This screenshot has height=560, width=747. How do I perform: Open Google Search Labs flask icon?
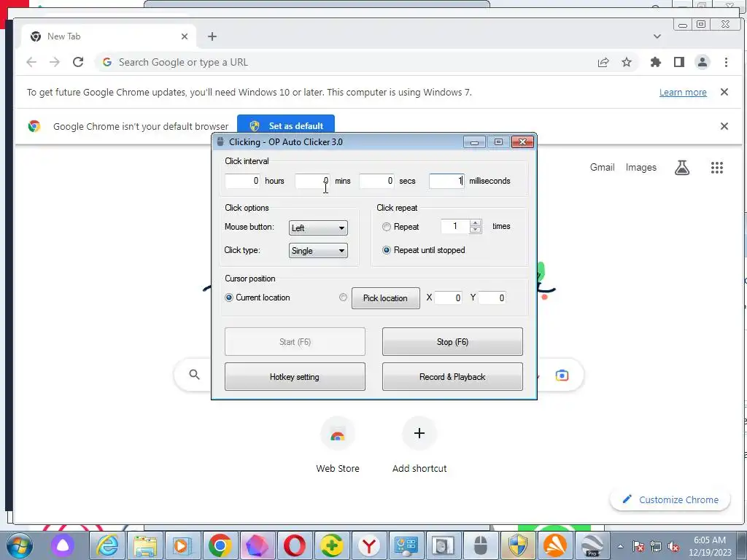coord(682,168)
